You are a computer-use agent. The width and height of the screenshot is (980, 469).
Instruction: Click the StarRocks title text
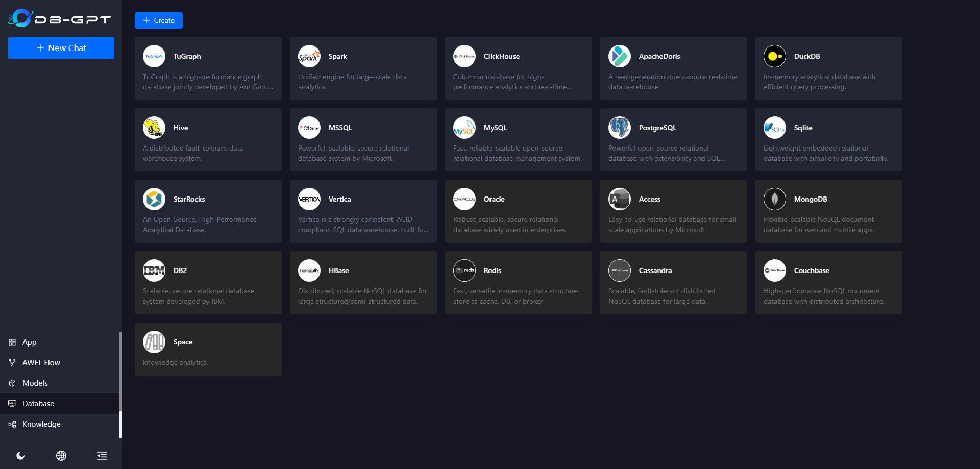[189, 199]
